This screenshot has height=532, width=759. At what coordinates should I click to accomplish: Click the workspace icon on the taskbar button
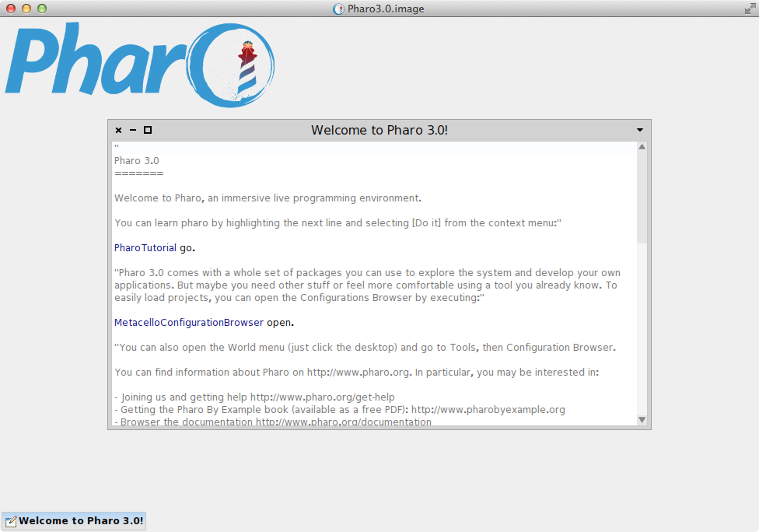(10, 520)
